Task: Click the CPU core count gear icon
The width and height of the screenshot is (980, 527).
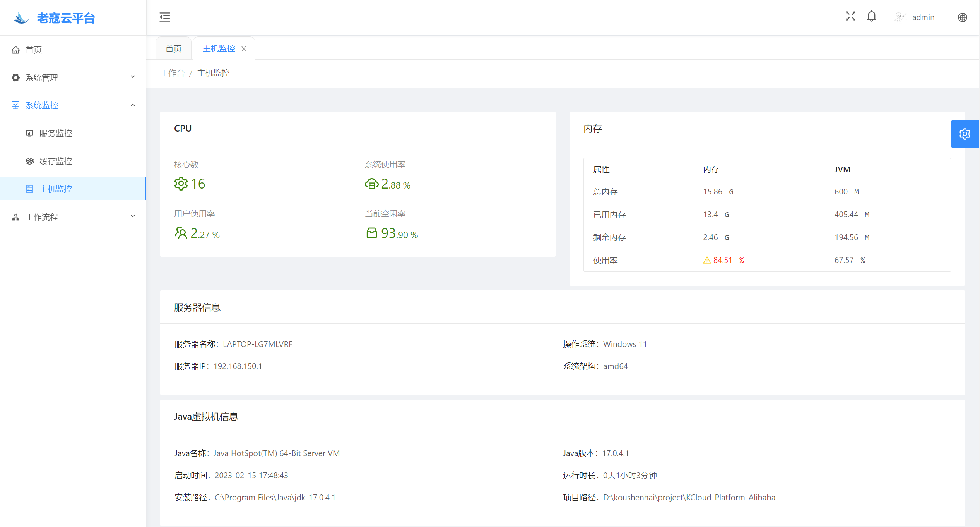Action: coord(181,184)
